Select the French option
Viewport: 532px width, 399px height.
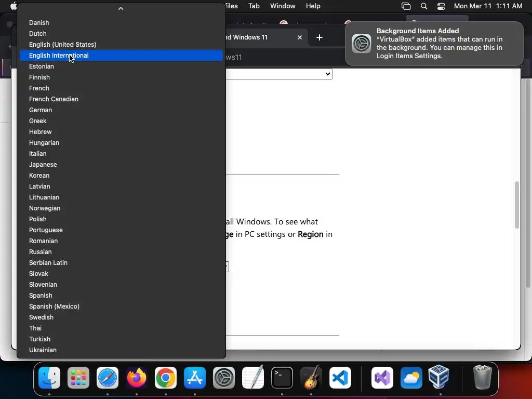pyautogui.click(x=121, y=88)
